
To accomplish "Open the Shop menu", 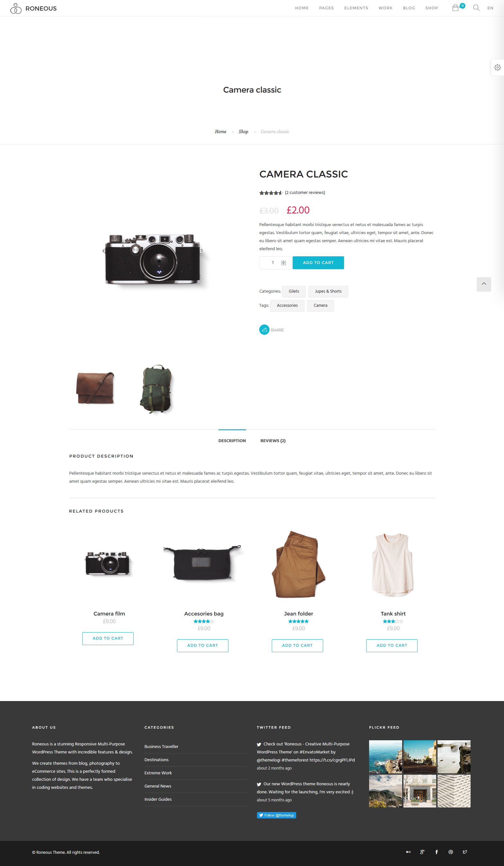I will pyautogui.click(x=431, y=8).
